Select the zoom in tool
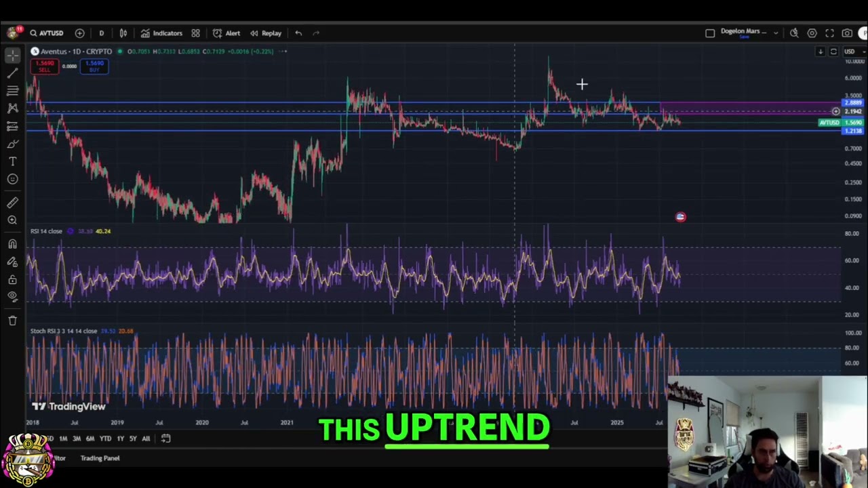868x488 pixels. click(12, 220)
